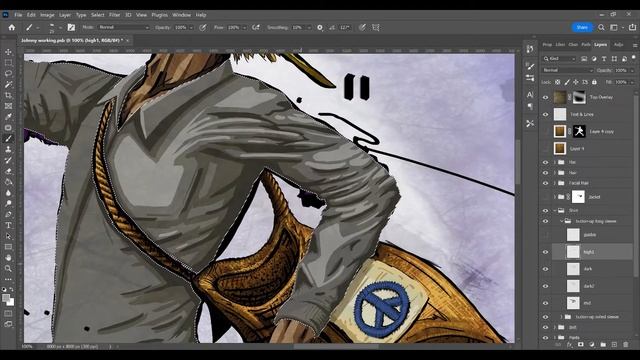Click the add layer style fx icon
The image size is (640, 360).
pos(569,344)
